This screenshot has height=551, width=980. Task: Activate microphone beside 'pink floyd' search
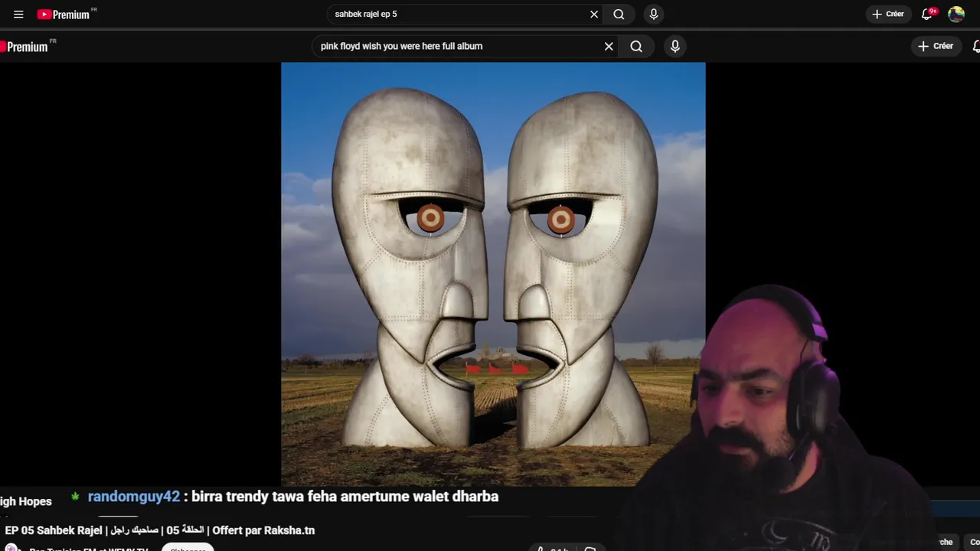point(675,46)
